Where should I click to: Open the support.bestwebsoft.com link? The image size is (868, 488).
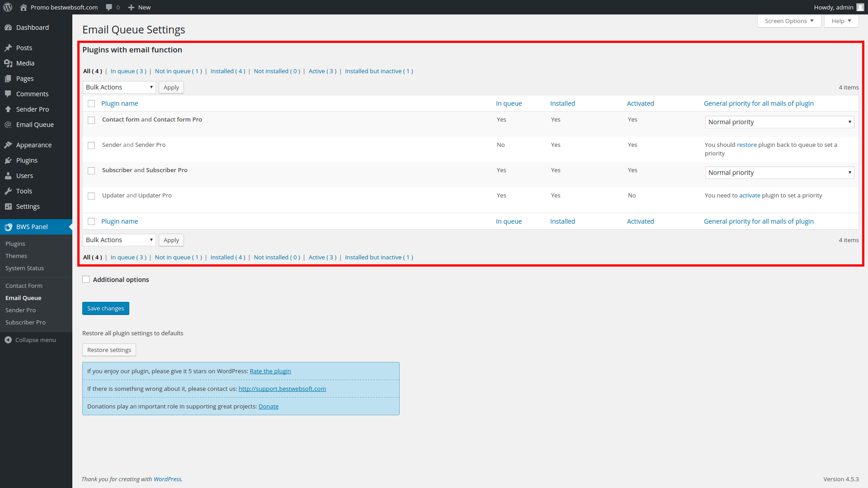click(x=282, y=389)
